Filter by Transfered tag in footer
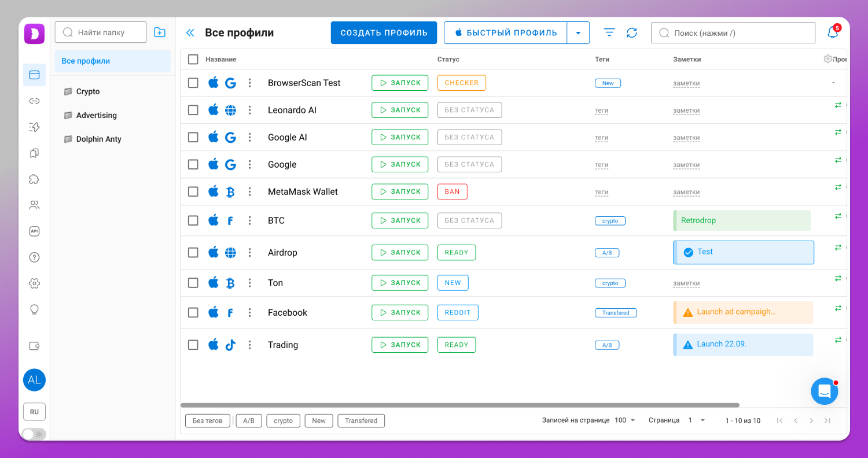868x458 pixels. (361, 420)
